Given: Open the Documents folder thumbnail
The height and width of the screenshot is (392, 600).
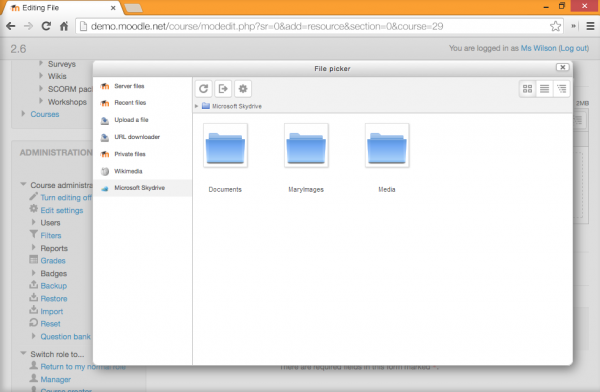Looking at the screenshot, I should click(x=225, y=145).
